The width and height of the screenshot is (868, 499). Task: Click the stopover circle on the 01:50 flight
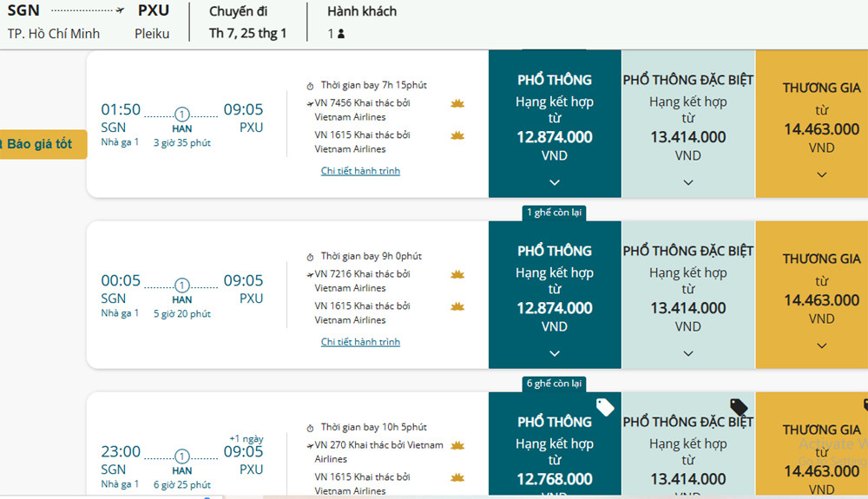[181, 115]
